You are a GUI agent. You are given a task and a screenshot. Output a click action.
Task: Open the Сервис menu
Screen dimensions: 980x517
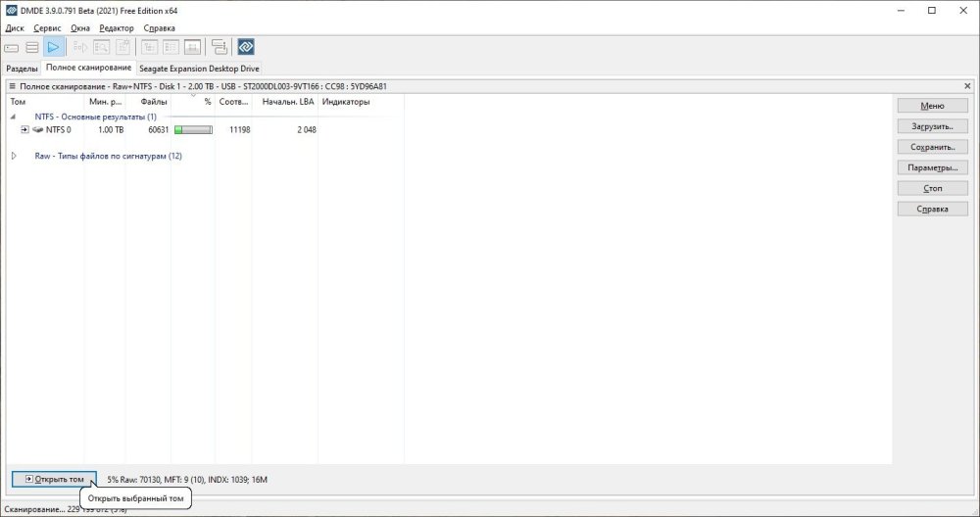tap(47, 28)
